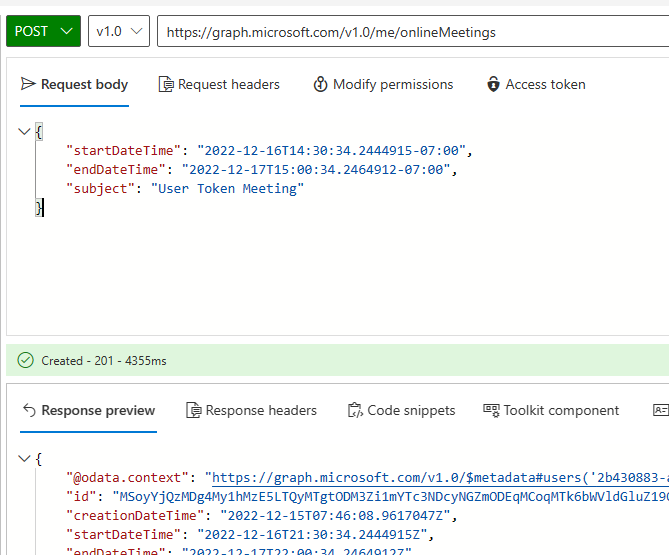
Task: Collapse the response preview JSON object
Action: click(x=24, y=459)
